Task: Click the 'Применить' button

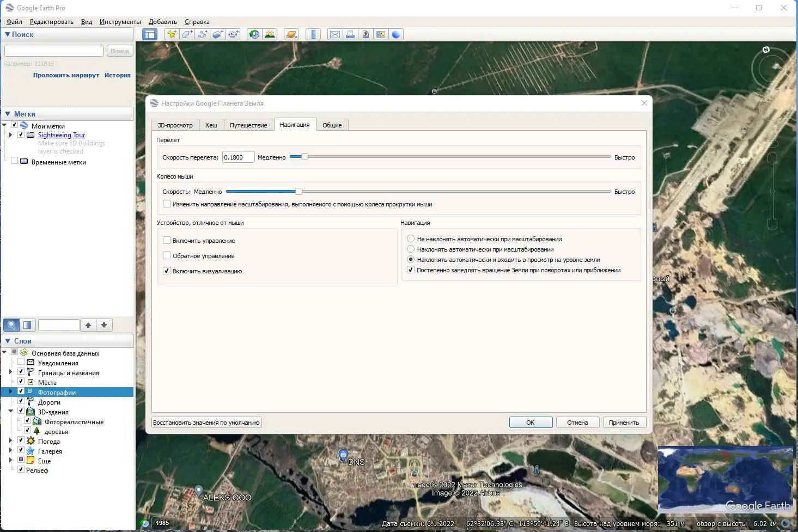Action: [x=624, y=423]
